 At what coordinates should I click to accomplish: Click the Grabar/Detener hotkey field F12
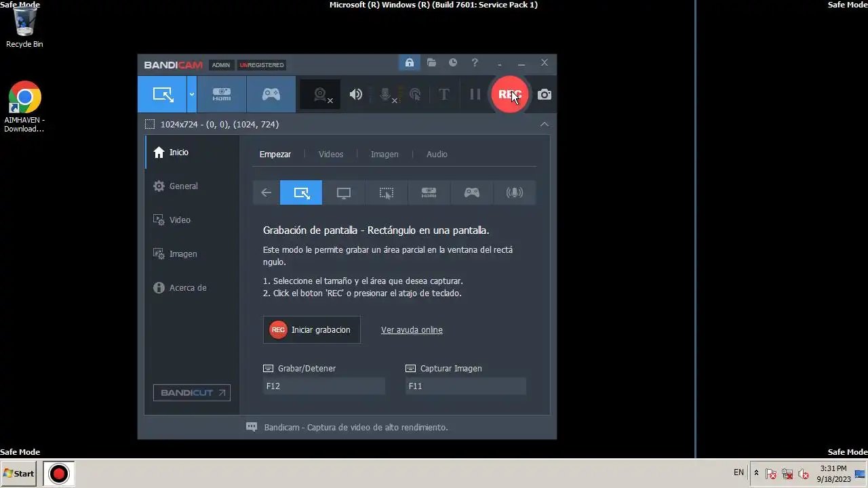pos(324,386)
